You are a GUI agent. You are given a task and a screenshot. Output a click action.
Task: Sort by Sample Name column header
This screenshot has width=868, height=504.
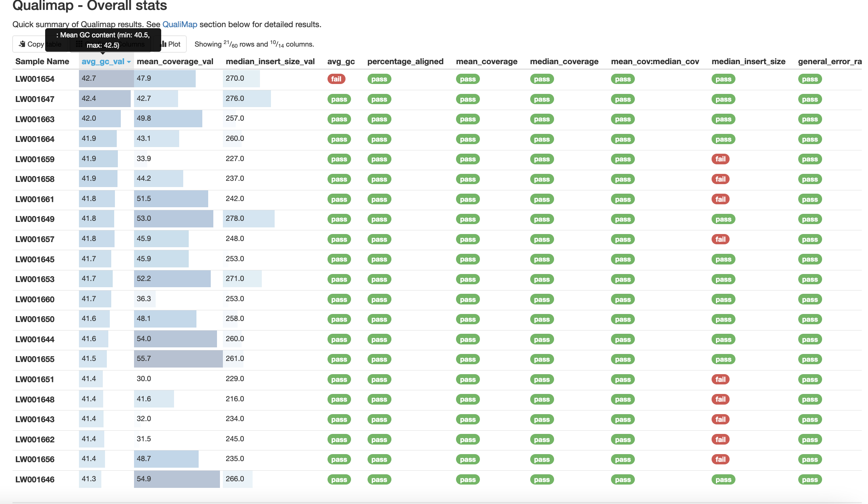coord(42,61)
